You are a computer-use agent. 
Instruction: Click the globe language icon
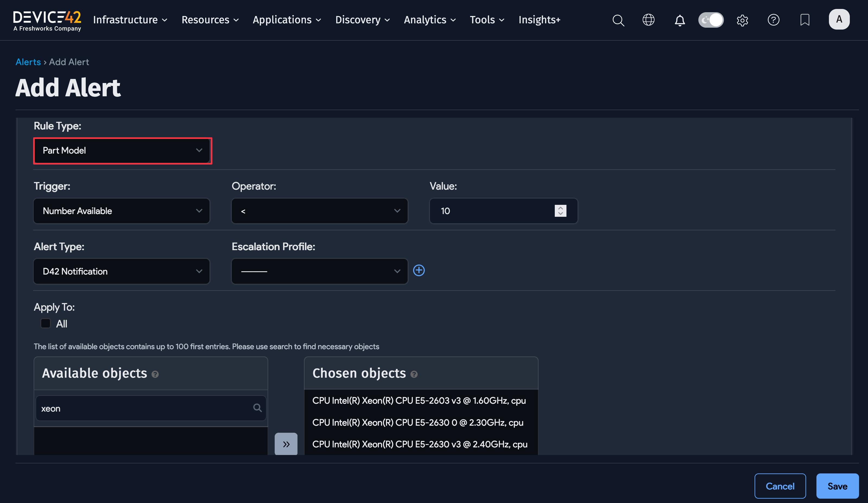[x=648, y=20]
